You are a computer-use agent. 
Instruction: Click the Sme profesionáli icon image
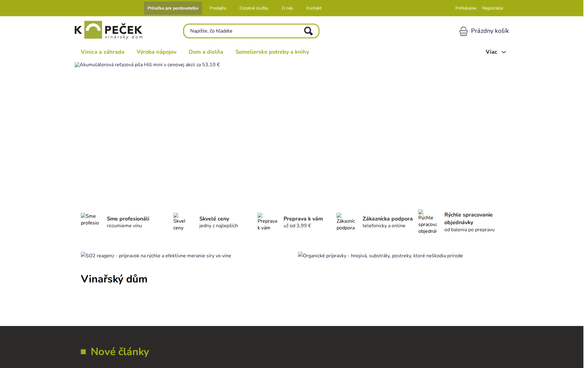pos(90,220)
